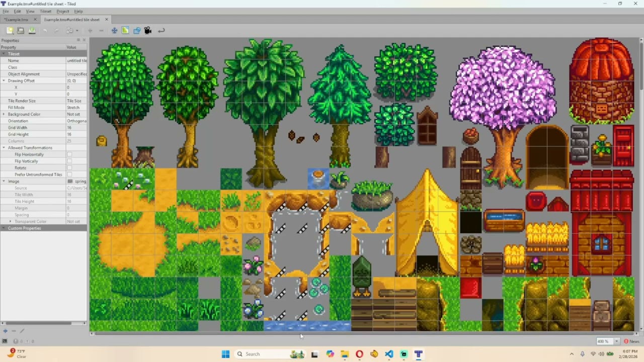The image size is (644, 362).
Task: Click the Dynamically Wrap Tiles arrow icon
Action: click(161, 31)
